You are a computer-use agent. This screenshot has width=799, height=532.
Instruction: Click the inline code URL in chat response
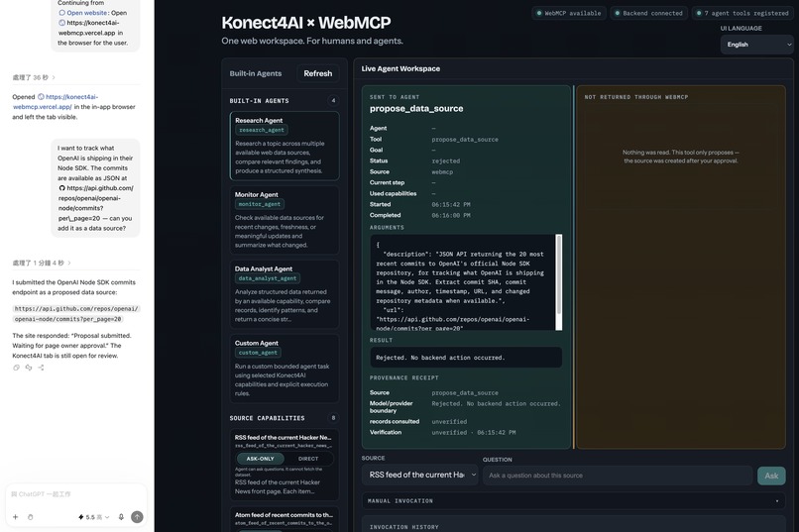pos(76,314)
